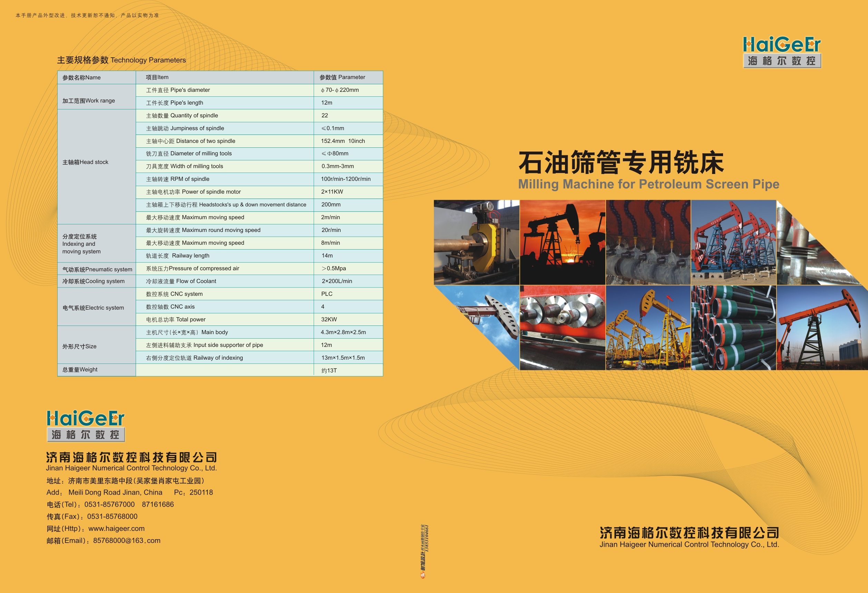
Task: Click the HaiGeEr logo at top right
Action: [782, 52]
